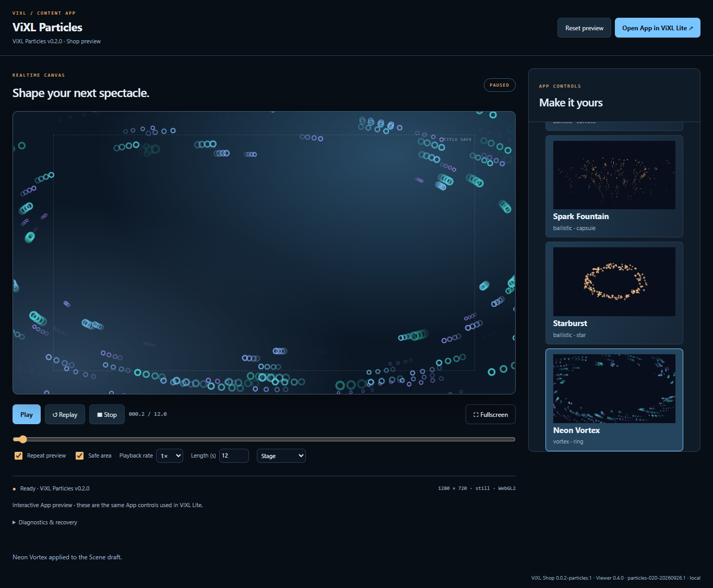Click the particle canvas preview
This screenshot has height=588, width=713.
(x=264, y=253)
